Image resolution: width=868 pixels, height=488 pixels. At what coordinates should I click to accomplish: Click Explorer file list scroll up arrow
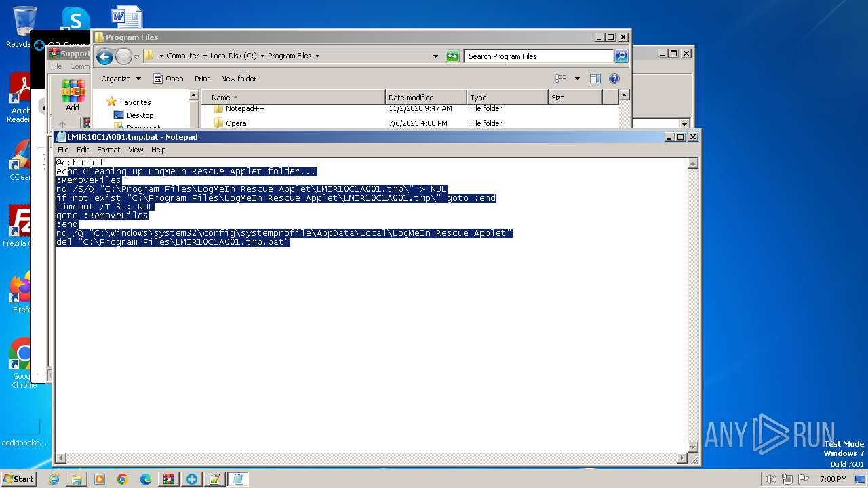[x=625, y=96]
